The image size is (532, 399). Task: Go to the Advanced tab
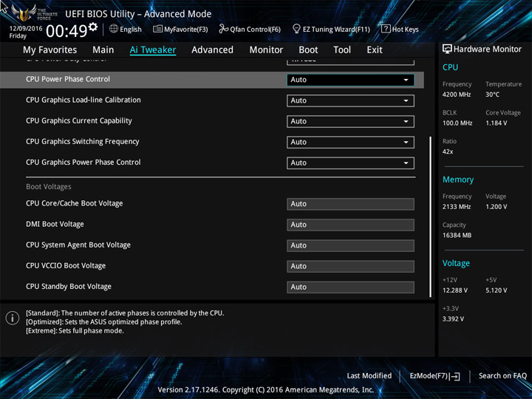pyautogui.click(x=212, y=50)
